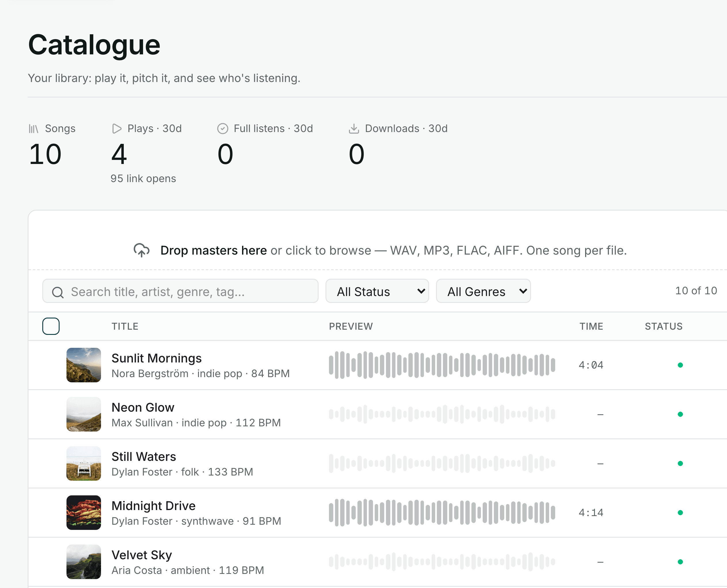Open the Still Waters song title
727x588 pixels.
pos(144,457)
